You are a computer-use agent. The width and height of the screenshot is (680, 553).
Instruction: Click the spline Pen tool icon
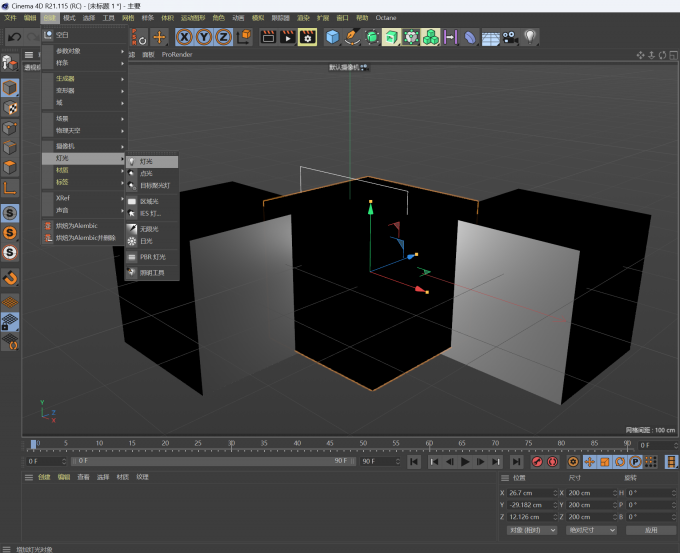click(x=352, y=37)
